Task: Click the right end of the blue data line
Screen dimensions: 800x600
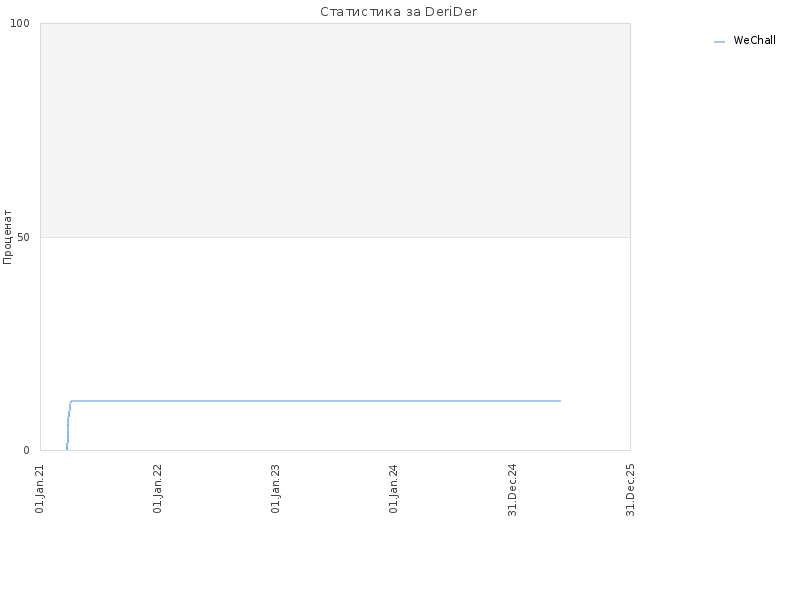Action: click(x=560, y=401)
